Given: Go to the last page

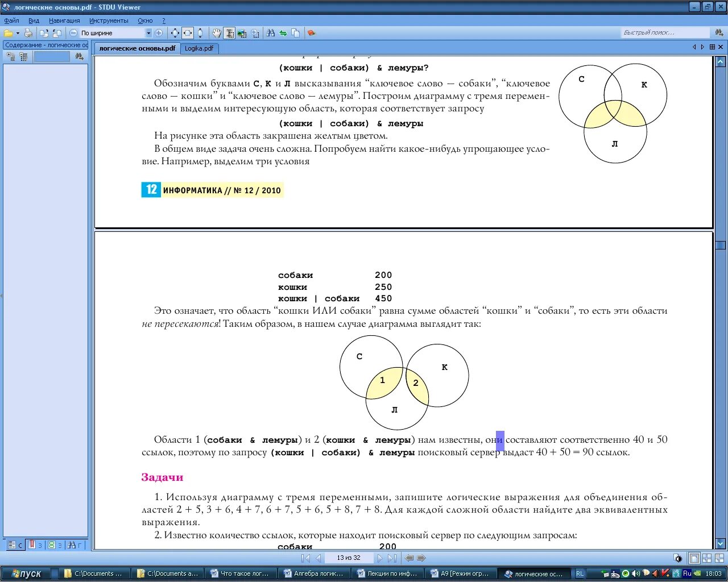Looking at the screenshot, I should tap(392, 558).
